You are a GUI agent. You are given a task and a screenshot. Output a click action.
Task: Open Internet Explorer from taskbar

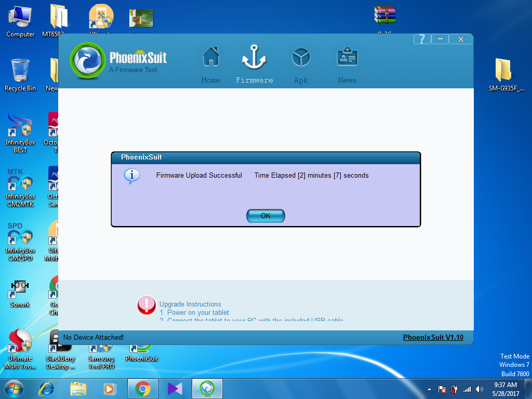click(46, 389)
